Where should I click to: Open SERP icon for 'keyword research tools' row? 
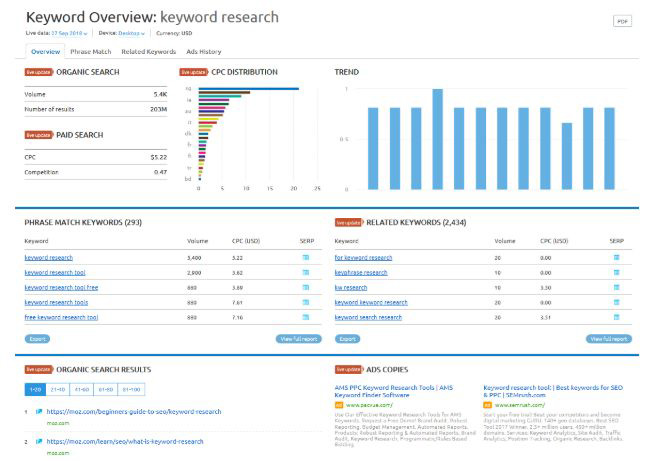(306, 302)
